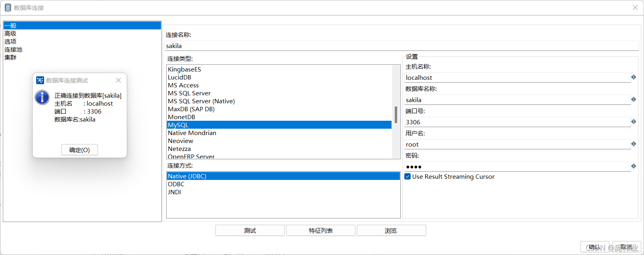The width and height of the screenshot is (644, 255).
Task: Click the 特征列表 button
Action: (x=321, y=230)
